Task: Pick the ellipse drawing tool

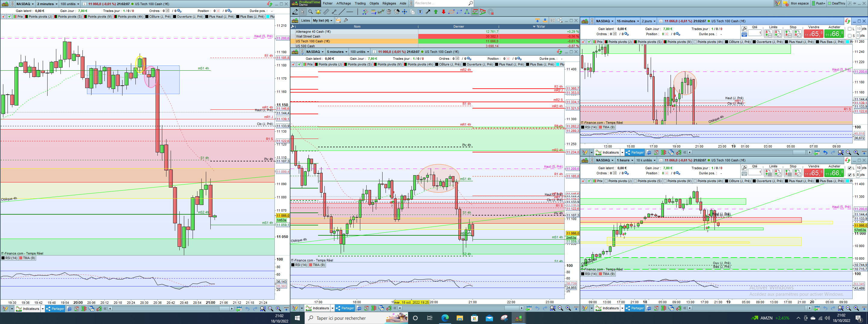Action: tap(451, 12)
